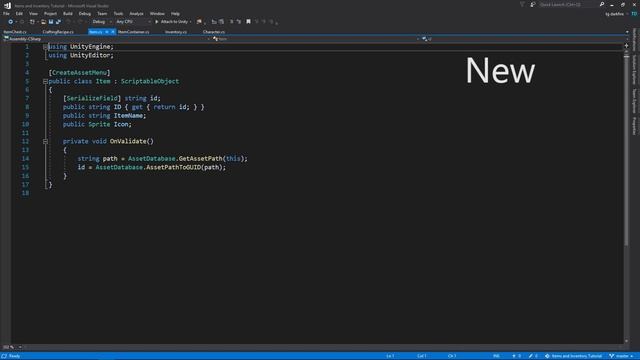640x360 pixels.
Task: Click ScriptableObject in the class declaration
Action: tap(150, 81)
